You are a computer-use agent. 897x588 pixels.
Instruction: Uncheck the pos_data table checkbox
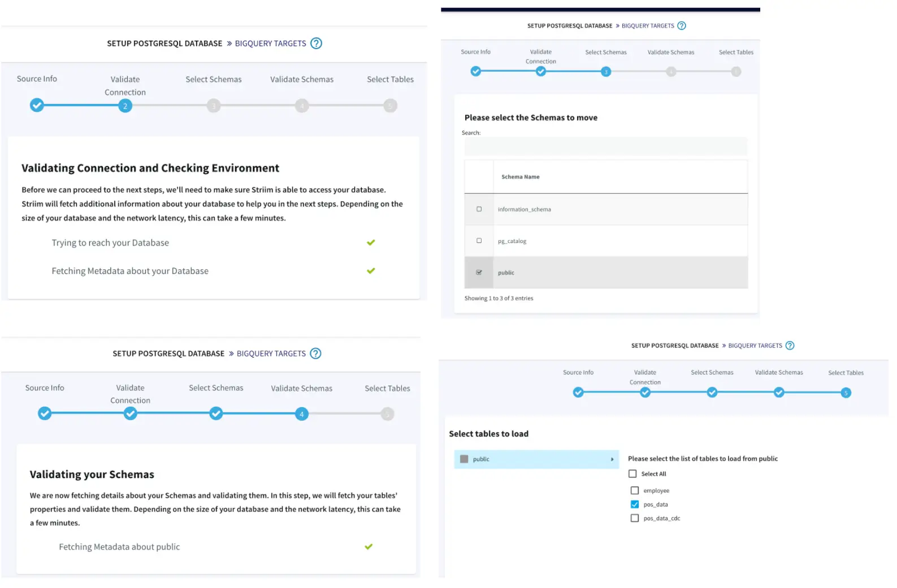pos(635,504)
